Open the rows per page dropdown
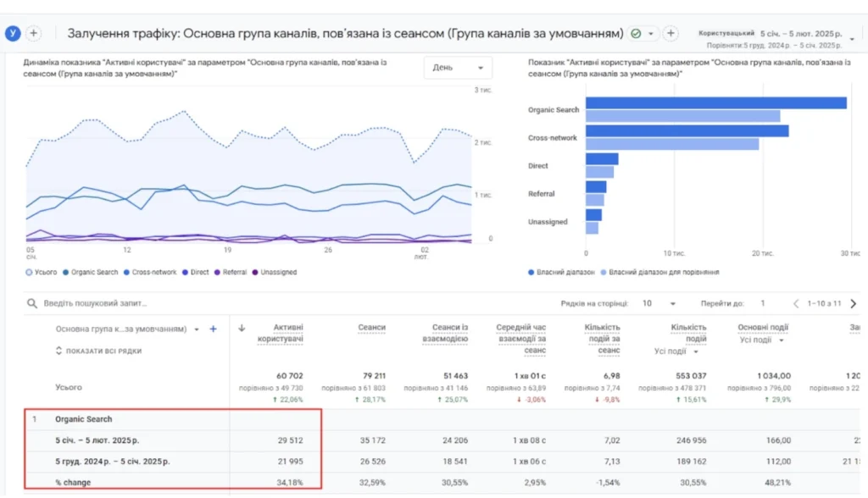Viewport: 868px width, 498px height. 659,303
